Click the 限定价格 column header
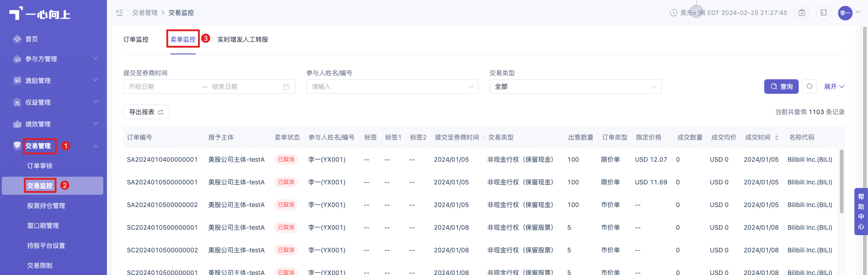This screenshot has width=868, height=275. coord(649,137)
